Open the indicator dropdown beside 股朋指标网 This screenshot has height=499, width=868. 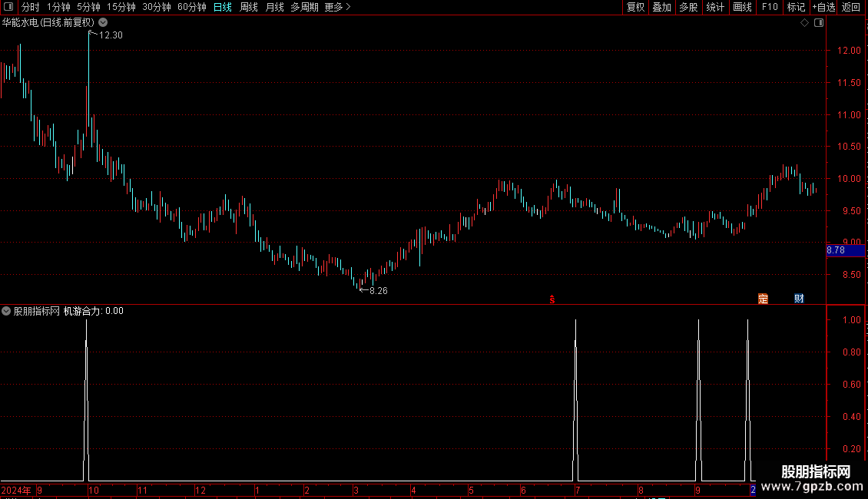6,311
